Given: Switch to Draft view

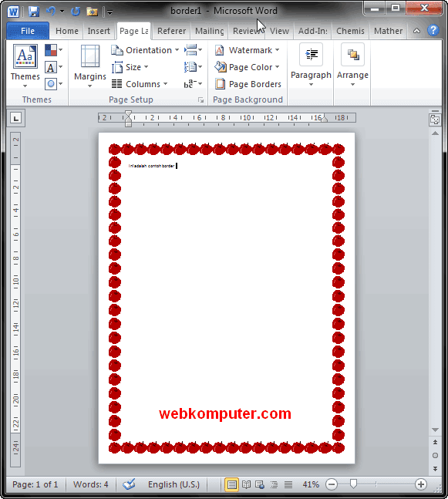Looking at the screenshot, I should 288,484.
